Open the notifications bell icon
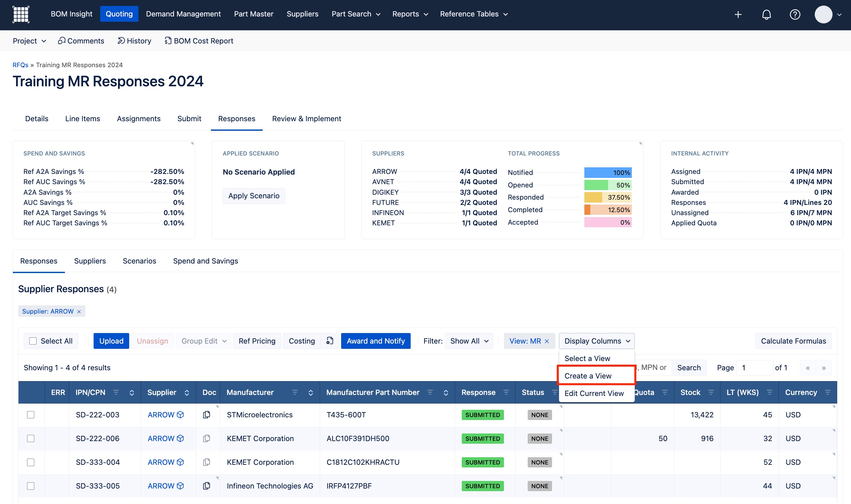The width and height of the screenshot is (851, 504). tap(766, 14)
